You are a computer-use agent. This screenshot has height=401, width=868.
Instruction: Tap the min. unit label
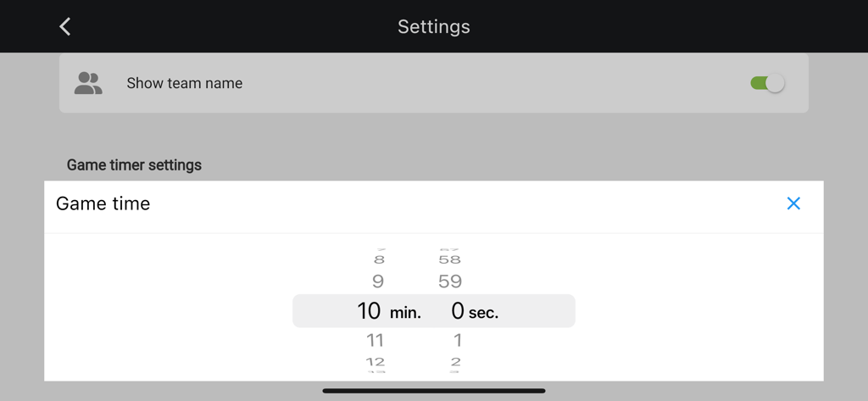click(405, 313)
